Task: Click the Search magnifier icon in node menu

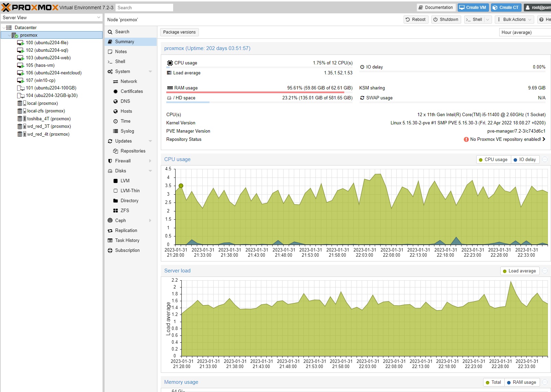Action: coord(110,32)
